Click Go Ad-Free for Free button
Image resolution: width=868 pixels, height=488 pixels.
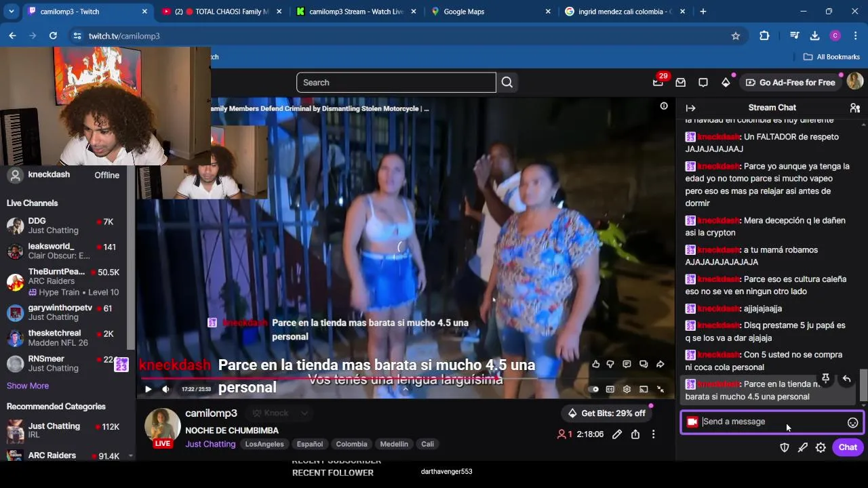790,83
